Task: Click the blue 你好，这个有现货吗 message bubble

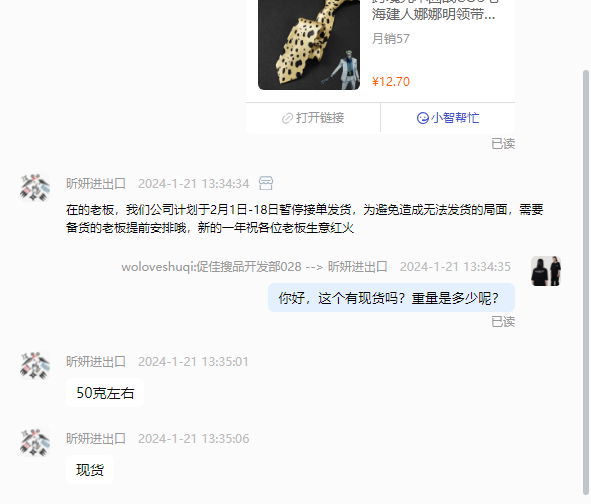Action: click(x=391, y=298)
